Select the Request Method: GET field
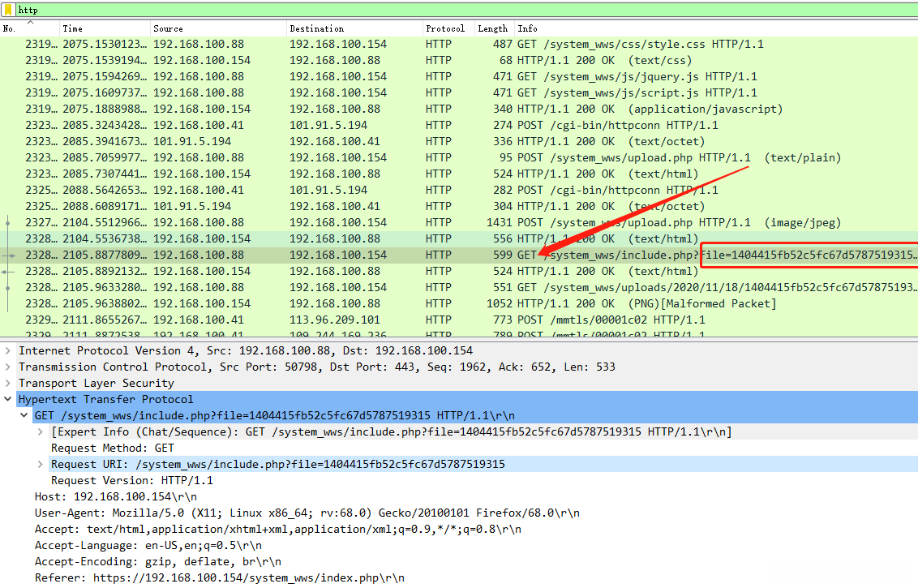This screenshot has width=918, height=588. [x=113, y=448]
